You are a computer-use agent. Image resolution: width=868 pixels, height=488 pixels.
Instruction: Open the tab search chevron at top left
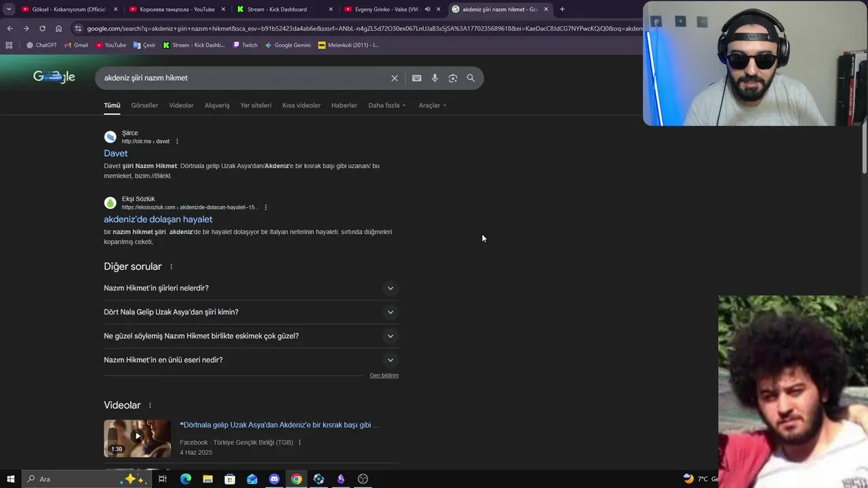[9, 9]
